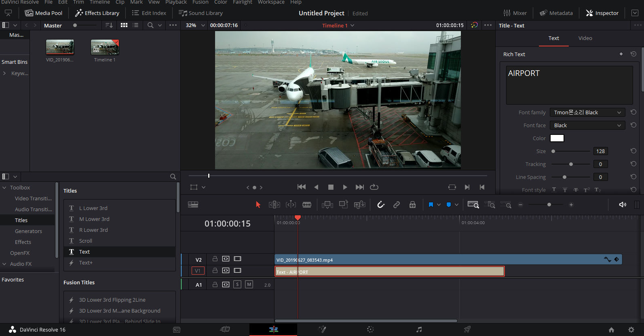Screen dimensions: 644x336
Task: Mute the A1 audio track
Action: [249, 284]
